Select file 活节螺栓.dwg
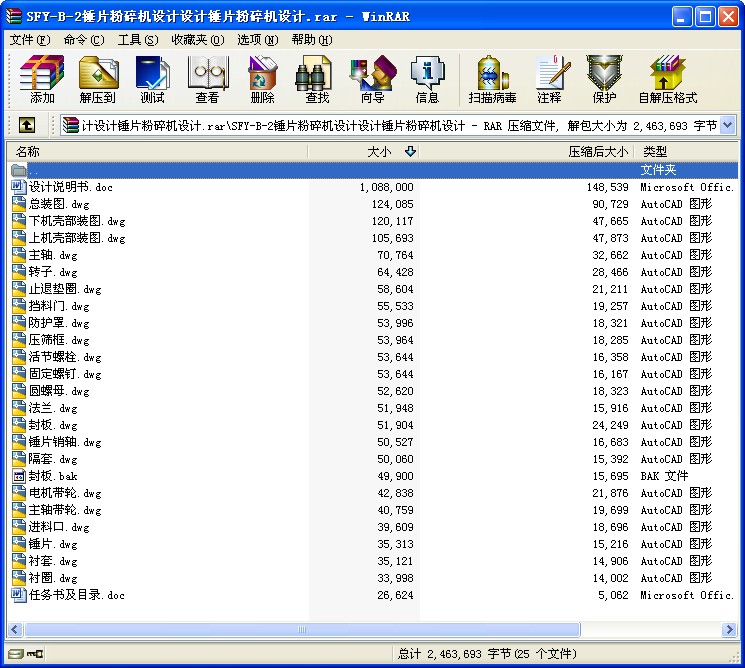The height and width of the screenshot is (668, 745). click(65, 357)
